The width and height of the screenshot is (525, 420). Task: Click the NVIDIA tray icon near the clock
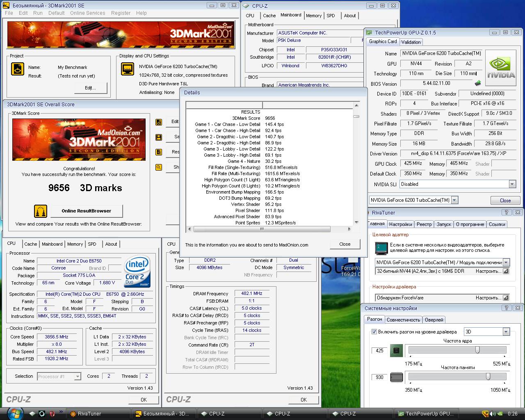(500, 414)
